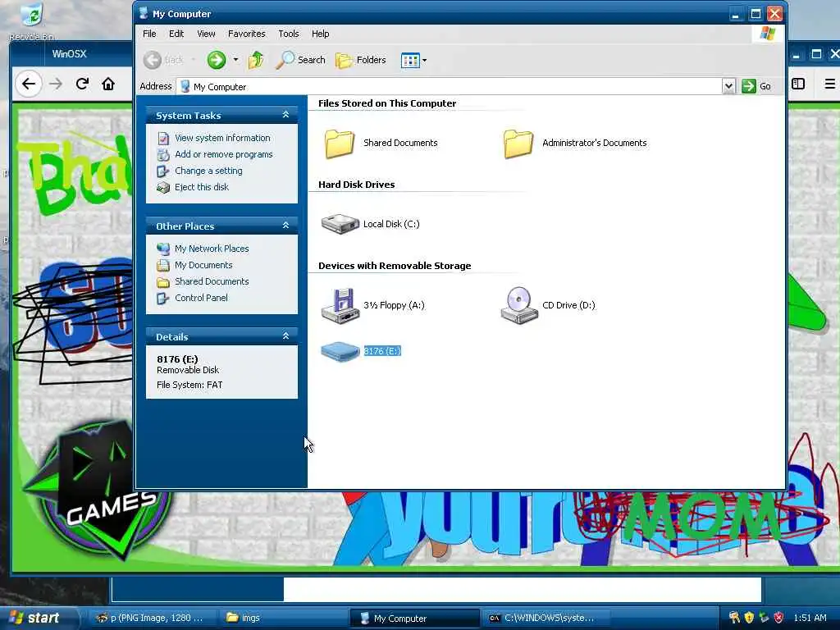This screenshot has height=630, width=840.
Task: Open the Search pane in My Computer
Action: point(300,60)
